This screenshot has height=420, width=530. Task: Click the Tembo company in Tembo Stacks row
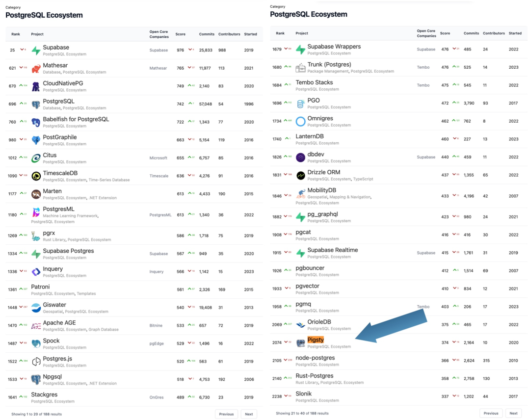(x=423, y=85)
